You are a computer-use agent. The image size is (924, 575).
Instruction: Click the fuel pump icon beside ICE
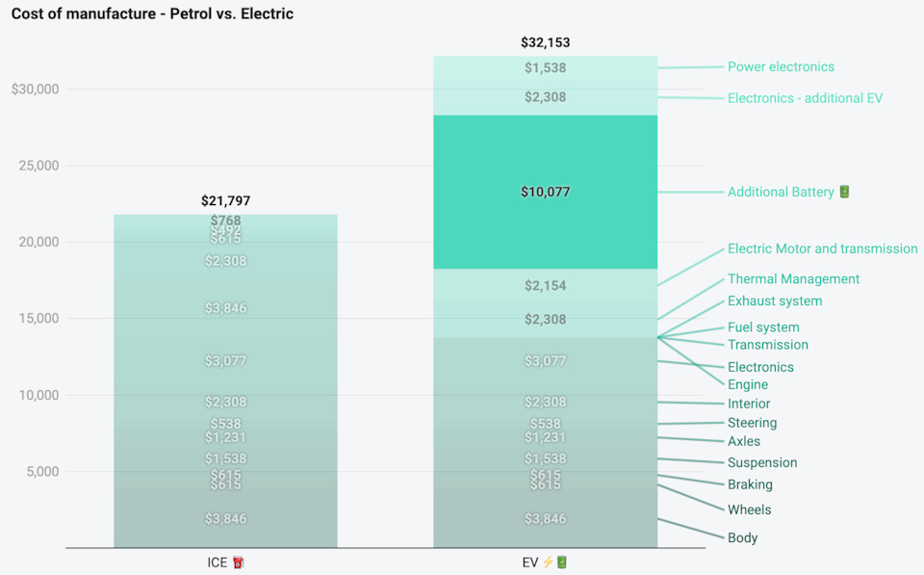pos(239,562)
